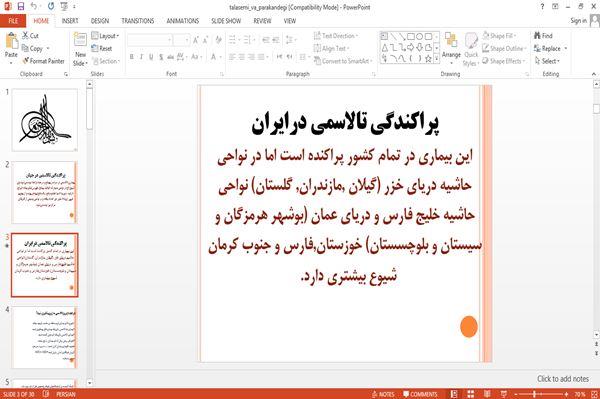
Task: Click the PERSIAN language indicator in the status bar
Action: (x=66, y=394)
